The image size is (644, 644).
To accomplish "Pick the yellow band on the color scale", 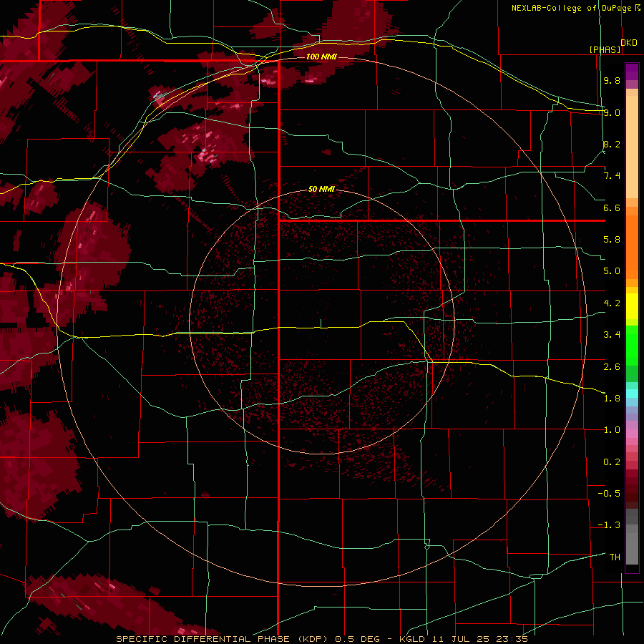I will coord(632,306).
